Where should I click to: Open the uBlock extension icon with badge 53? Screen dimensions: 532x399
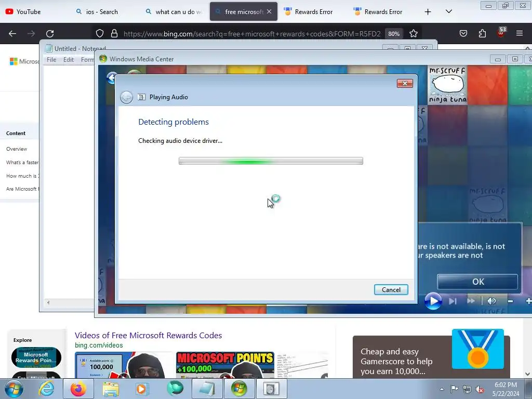point(501,33)
